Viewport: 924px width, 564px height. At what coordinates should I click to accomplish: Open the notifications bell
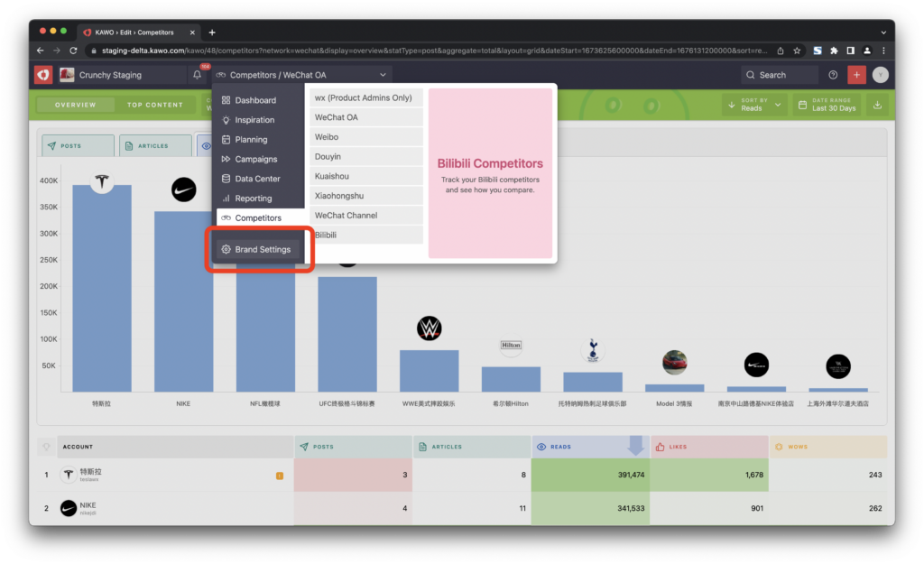point(198,75)
